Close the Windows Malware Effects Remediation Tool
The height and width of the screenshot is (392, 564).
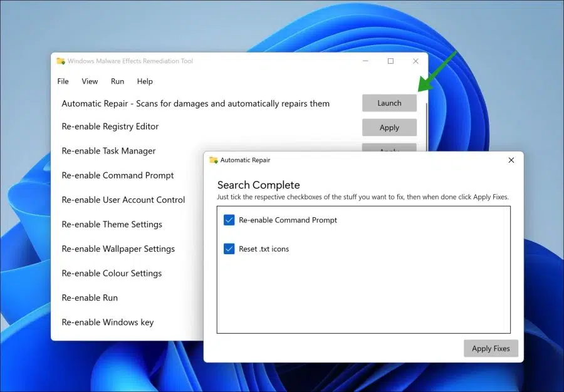pos(415,61)
